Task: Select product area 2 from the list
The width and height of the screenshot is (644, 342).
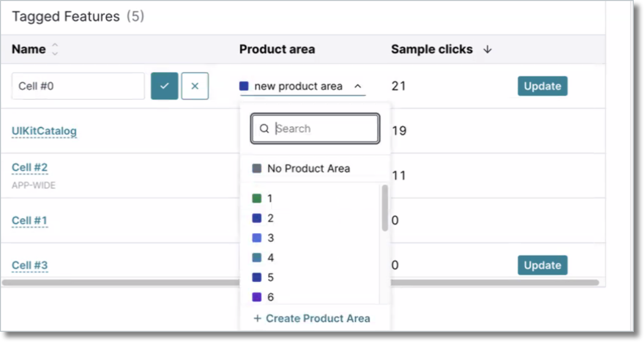Action: 270,218
